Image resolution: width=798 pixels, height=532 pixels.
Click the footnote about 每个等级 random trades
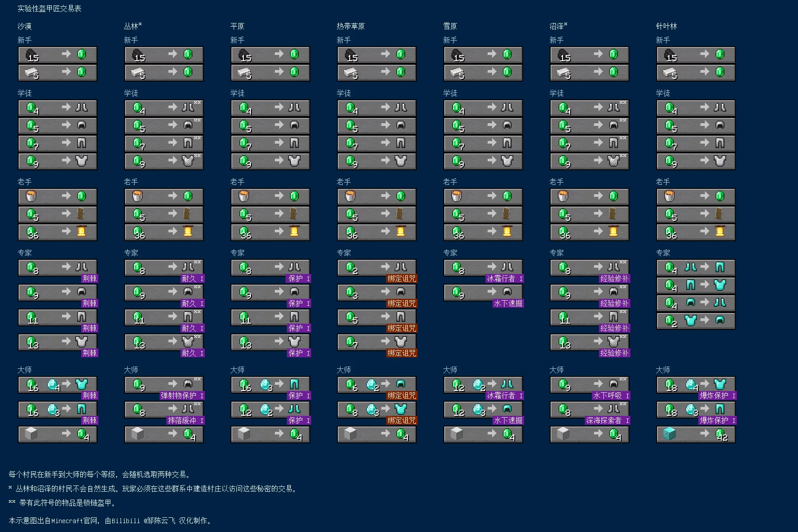tap(100, 474)
